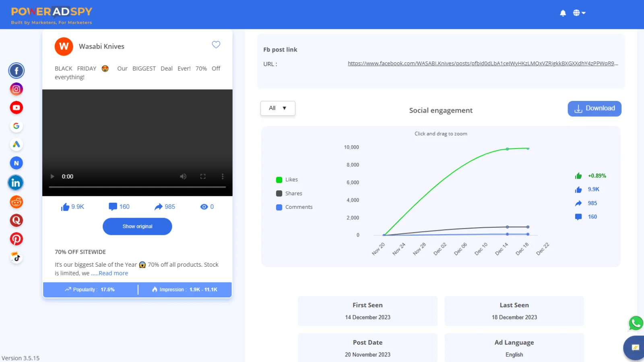Click the Show original button
The height and width of the screenshot is (362, 644).
[x=137, y=226]
